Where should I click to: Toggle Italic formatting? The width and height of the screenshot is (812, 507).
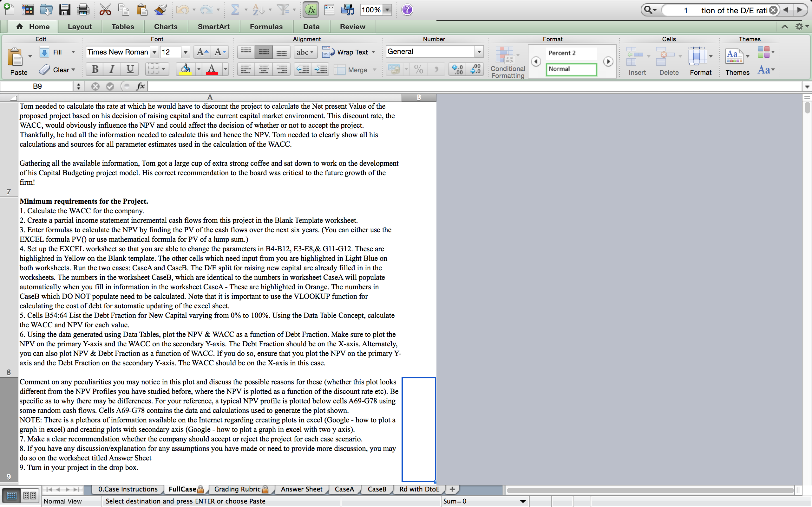pyautogui.click(x=112, y=69)
